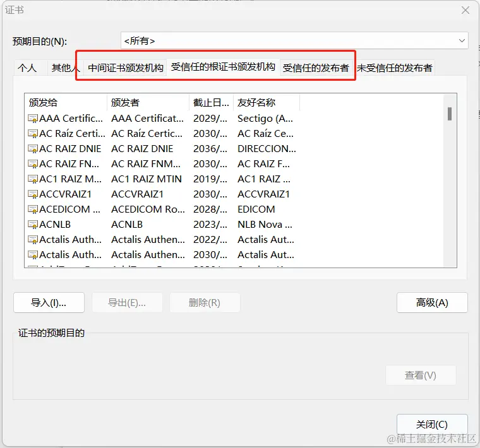Click certificate icon for AC RAIZ FN... row
The width and height of the screenshot is (480, 448).
33,164
